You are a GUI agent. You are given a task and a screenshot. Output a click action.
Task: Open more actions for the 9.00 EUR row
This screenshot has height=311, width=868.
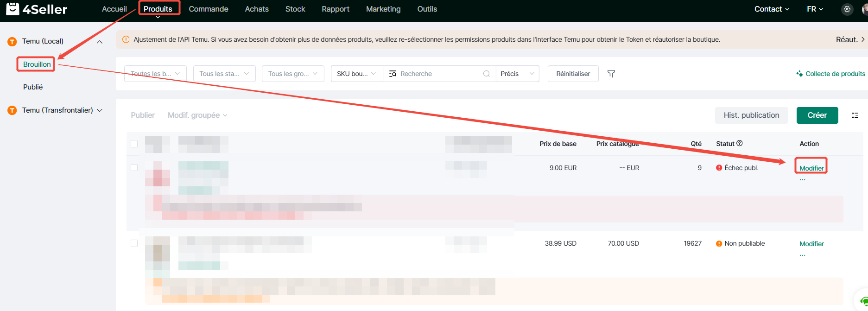(x=803, y=179)
